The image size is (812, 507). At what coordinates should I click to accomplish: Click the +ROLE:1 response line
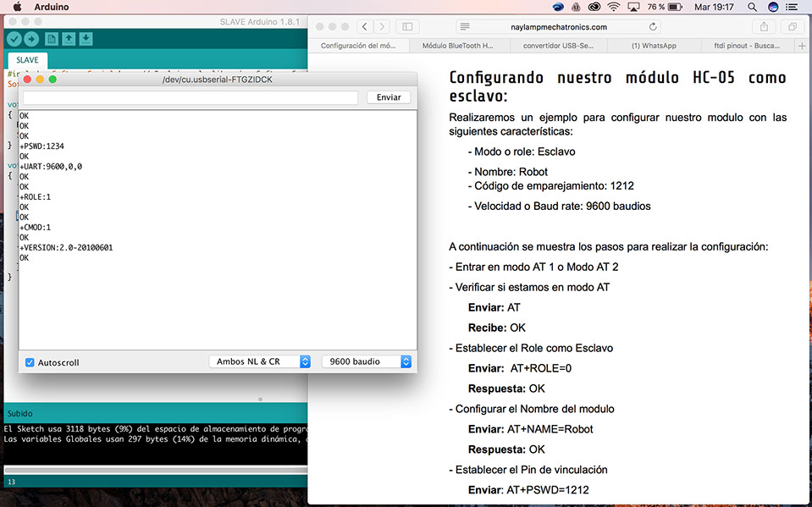pyautogui.click(x=36, y=197)
